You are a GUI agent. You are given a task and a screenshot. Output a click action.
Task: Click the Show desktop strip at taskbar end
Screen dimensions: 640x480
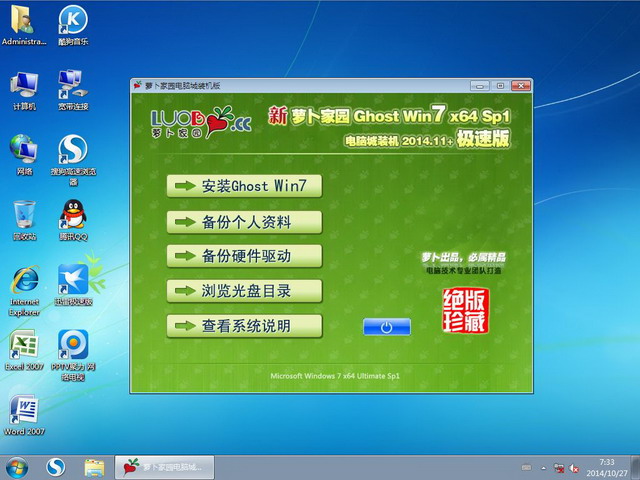(x=636, y=468)
